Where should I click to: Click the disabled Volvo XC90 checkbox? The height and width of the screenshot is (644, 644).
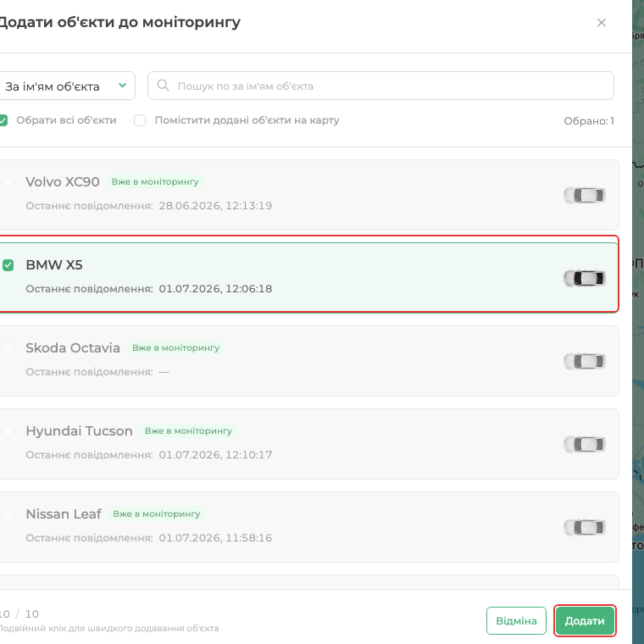(8, 182)
